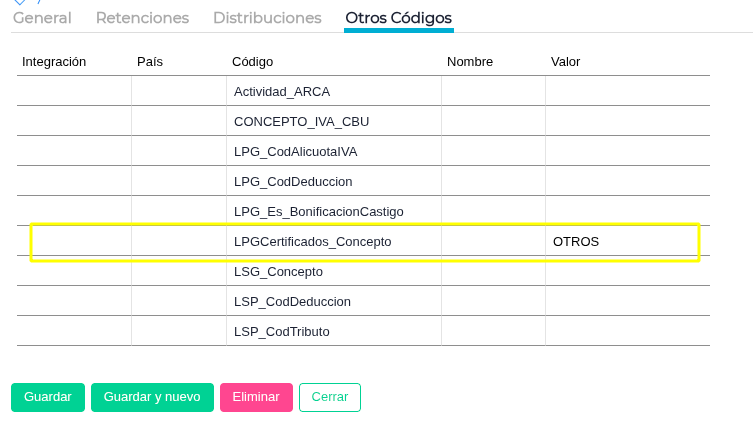This screenshot has width=753, height=446.
Task: Click the Código column header
Action: tap(253, 62)
